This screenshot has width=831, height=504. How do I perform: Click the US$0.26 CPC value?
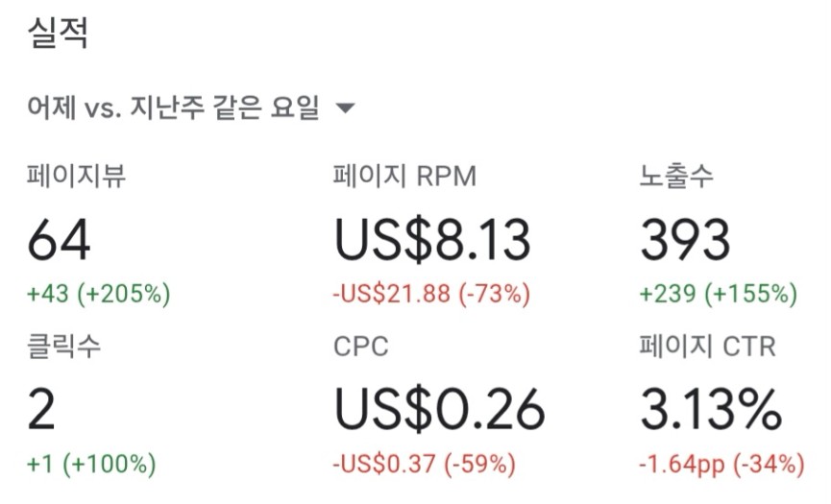click(439, 410)
